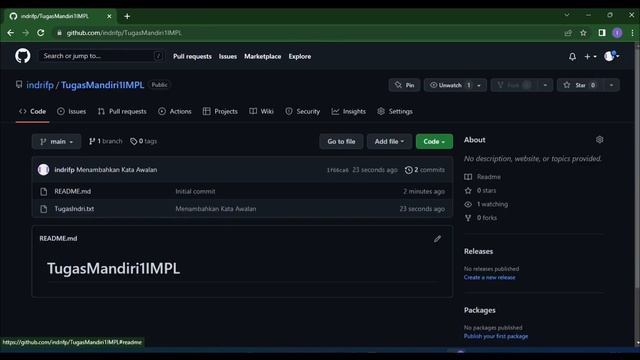Bookmark this page with the star

pyautogui.click(x=583, y=33)
